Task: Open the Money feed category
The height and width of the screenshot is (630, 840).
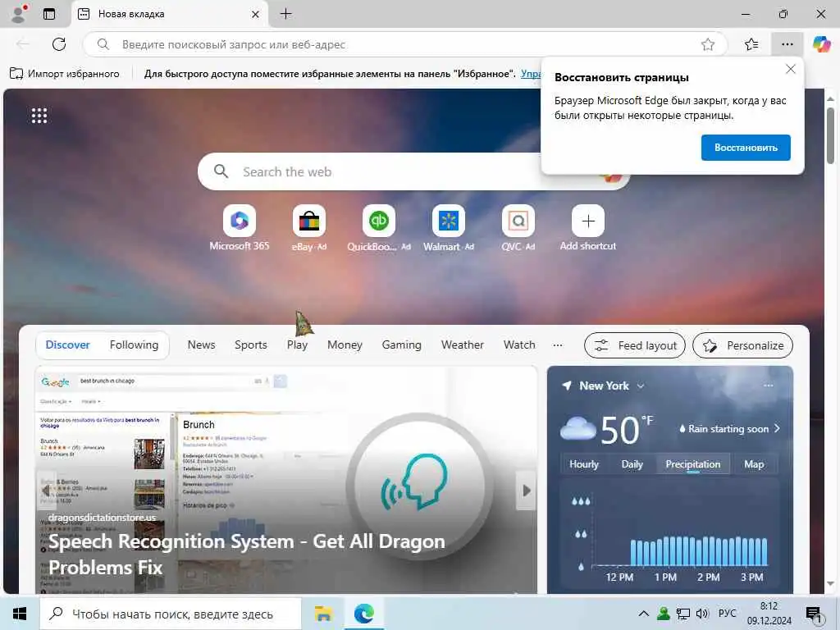Action: [345, 345]
